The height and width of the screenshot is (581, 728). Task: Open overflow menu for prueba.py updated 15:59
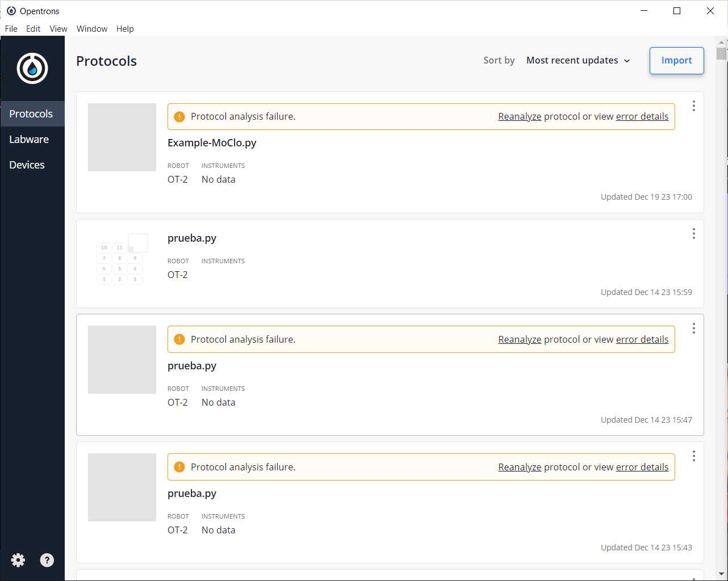click(693, 234)
